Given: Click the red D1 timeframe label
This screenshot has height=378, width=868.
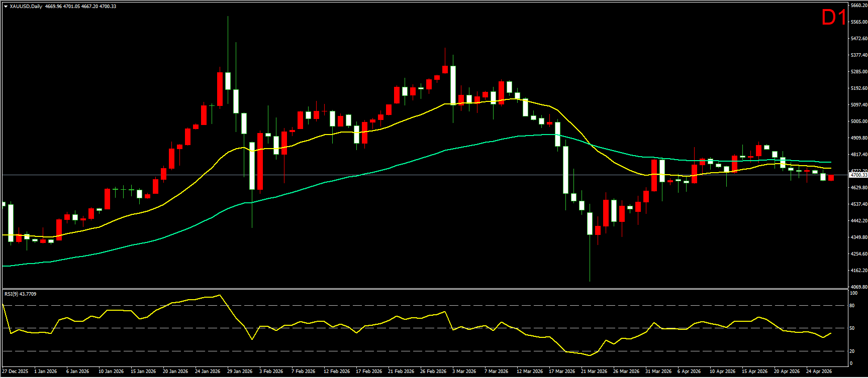Looking at the screenshot, I should 833,18.
